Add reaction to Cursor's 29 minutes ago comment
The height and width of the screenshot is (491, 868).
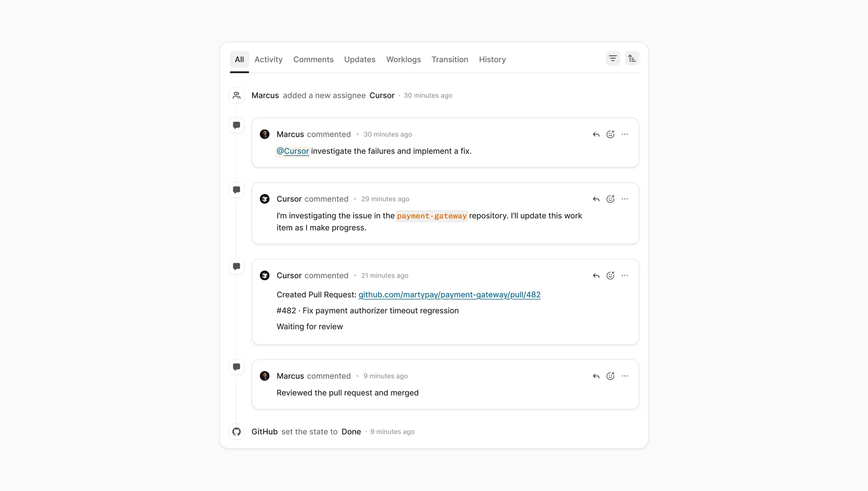click(610, 199)
